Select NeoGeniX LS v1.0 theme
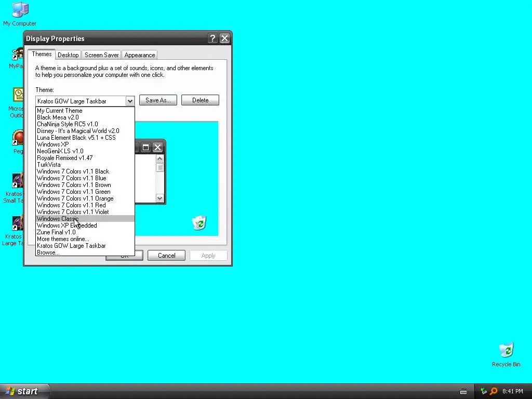This screenshot has width=532, height=399. pyautogui.click(x=85, y=151)
